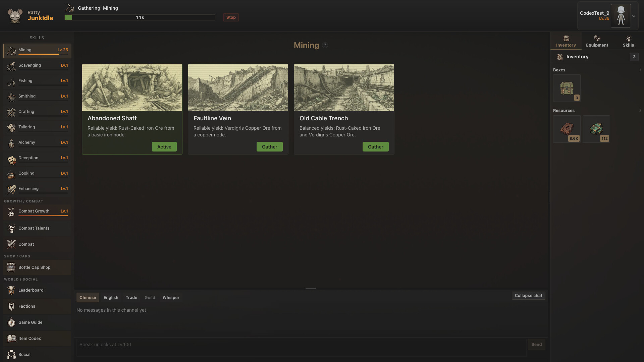Open the Crafting skill
The height and width of the screenshot is (362, 644).
[37, 112]
